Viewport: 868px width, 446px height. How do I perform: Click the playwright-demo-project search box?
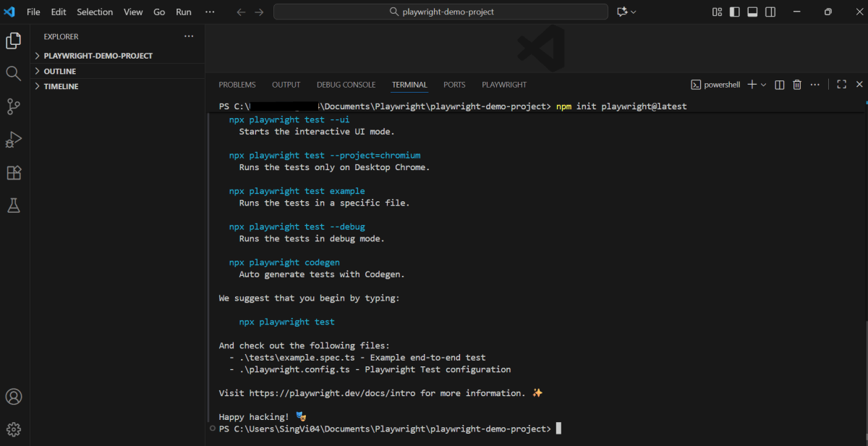point(441,12)
